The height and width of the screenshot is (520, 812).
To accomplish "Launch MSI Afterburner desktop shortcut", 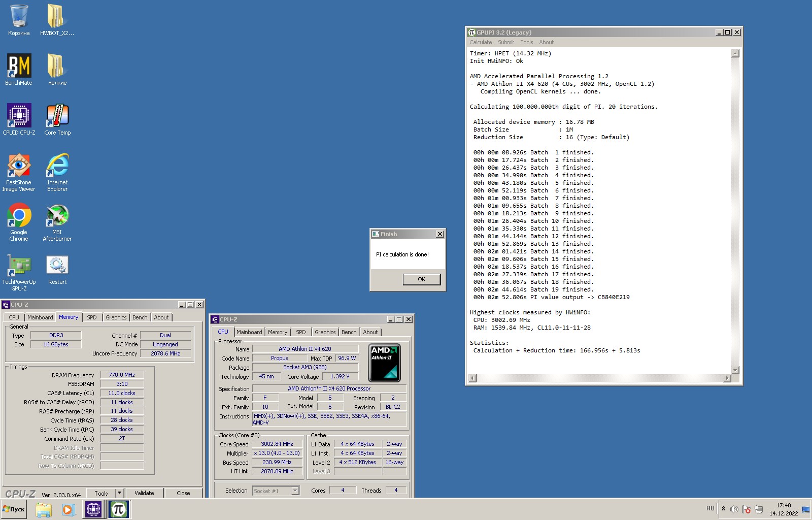I will point(57,222).
